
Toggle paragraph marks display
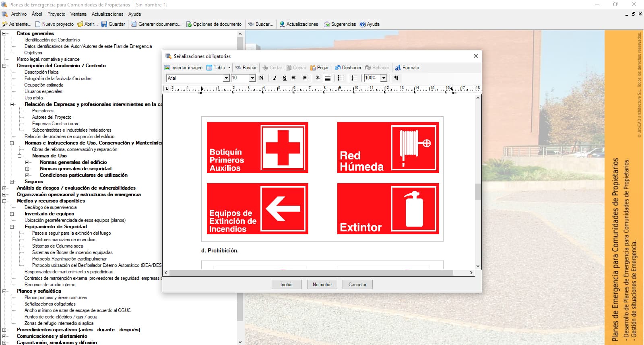(x=396, y=78)
